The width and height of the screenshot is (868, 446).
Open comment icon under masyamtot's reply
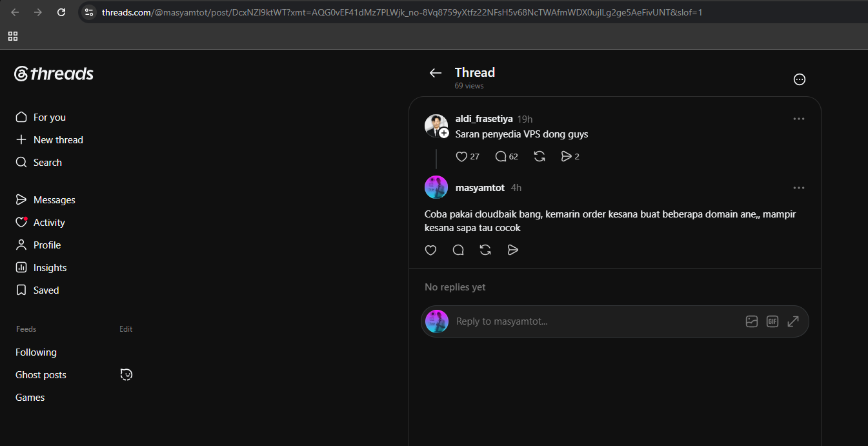(x=458, y=250)
